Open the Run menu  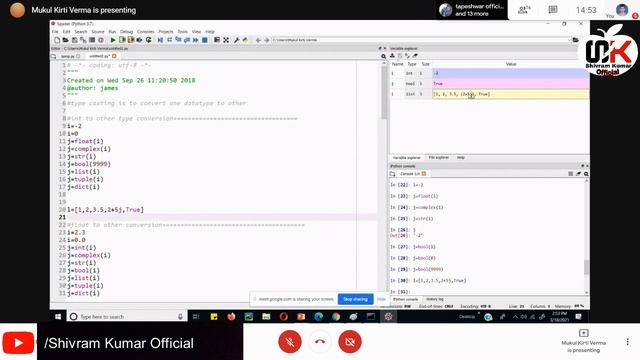112,31
